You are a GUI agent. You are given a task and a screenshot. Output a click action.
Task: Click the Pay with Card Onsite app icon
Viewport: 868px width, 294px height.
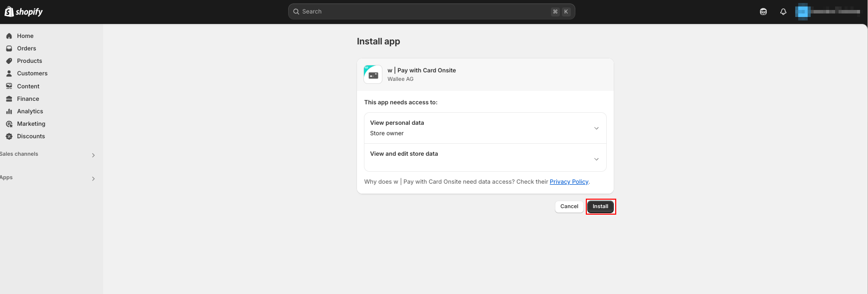pos(373,74)
